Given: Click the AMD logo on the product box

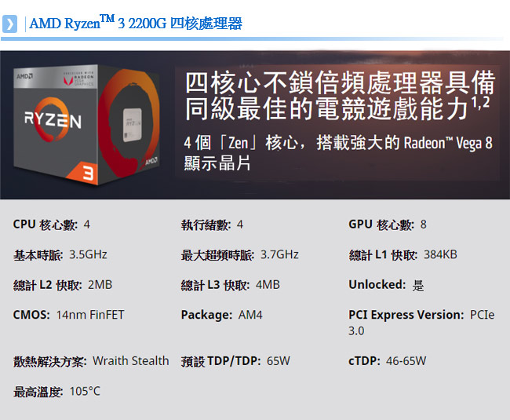Looking at the screenshot, I should [25, 76].
